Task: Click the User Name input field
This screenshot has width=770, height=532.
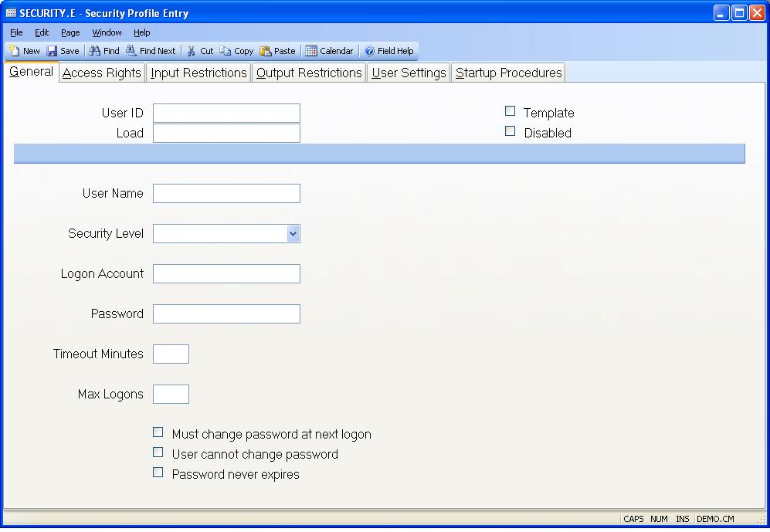Action: coord(226,193)
